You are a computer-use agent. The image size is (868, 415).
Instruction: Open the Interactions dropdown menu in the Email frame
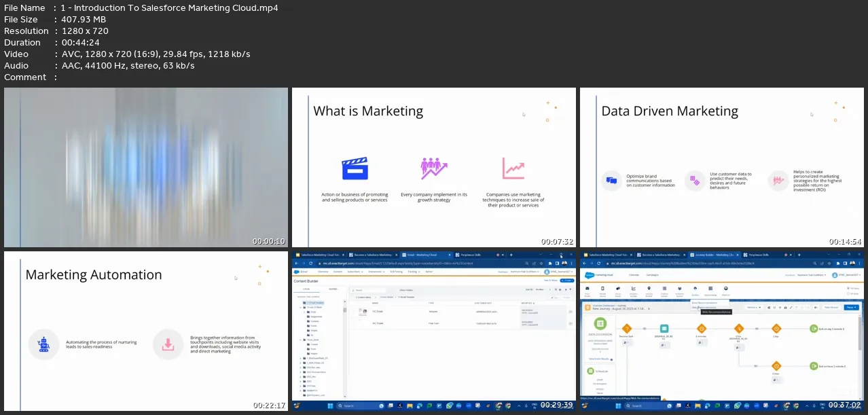[x=376, y=272]
